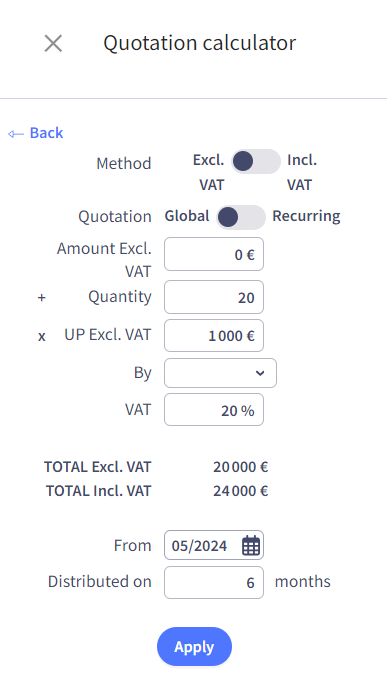Focus the Amount Excl. VAT field

pyautogui.click(x=214, y=254)
